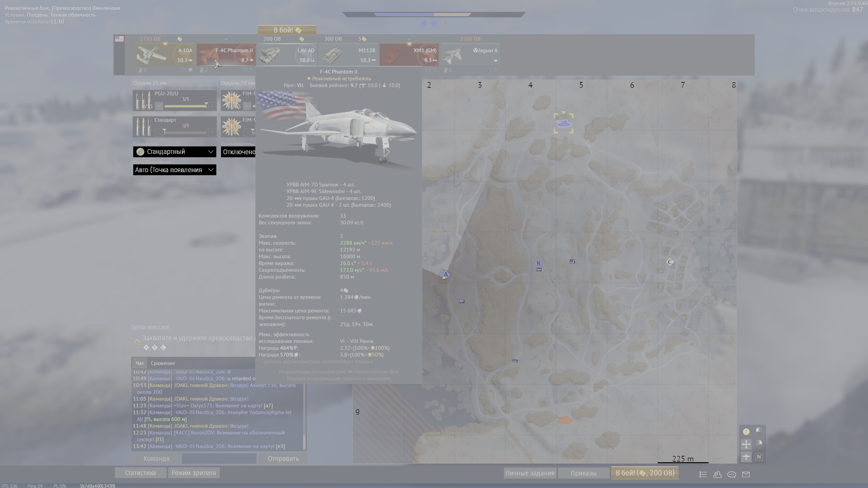Switch to the Сражение chat tab
Screen dimensions: 868x488
163,363
